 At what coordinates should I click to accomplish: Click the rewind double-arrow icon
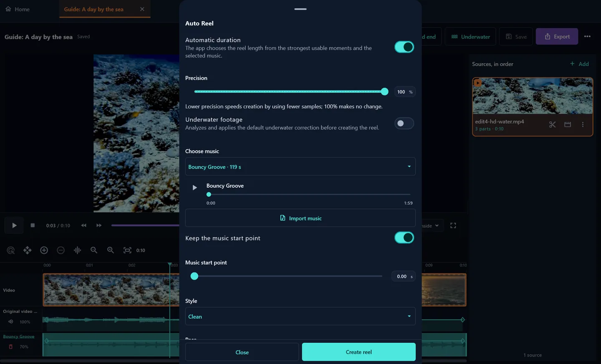(x=84, y=226)
